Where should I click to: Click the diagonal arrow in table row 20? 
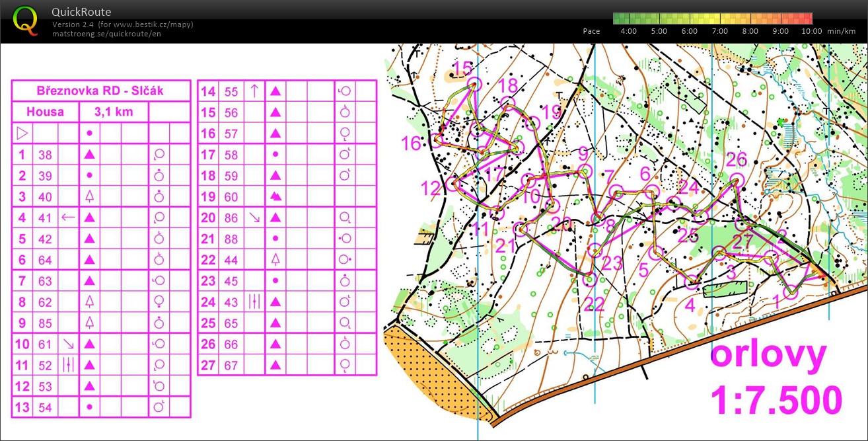(254, 217)
